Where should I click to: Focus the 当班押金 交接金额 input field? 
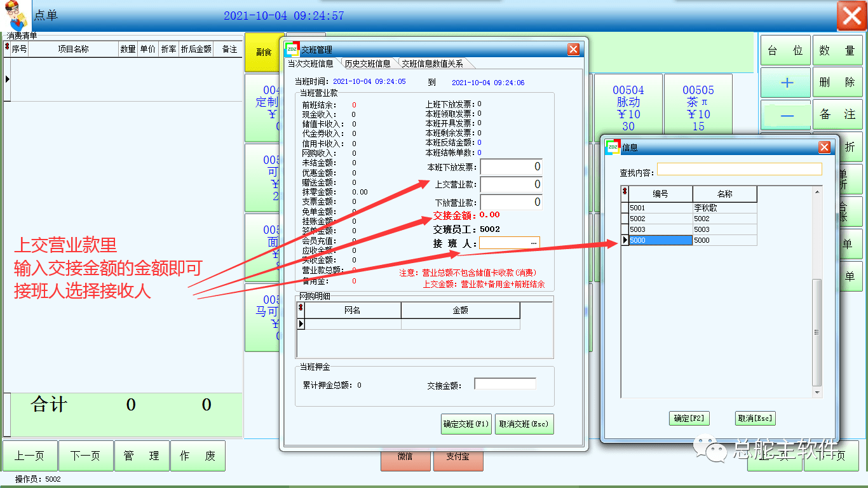pos(505,384)
